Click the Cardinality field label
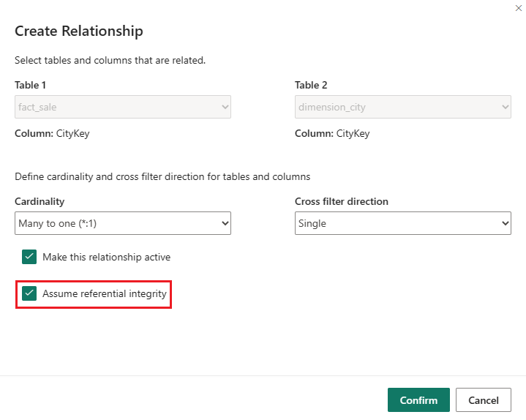 pyautogui.click(x=40, y=201)
